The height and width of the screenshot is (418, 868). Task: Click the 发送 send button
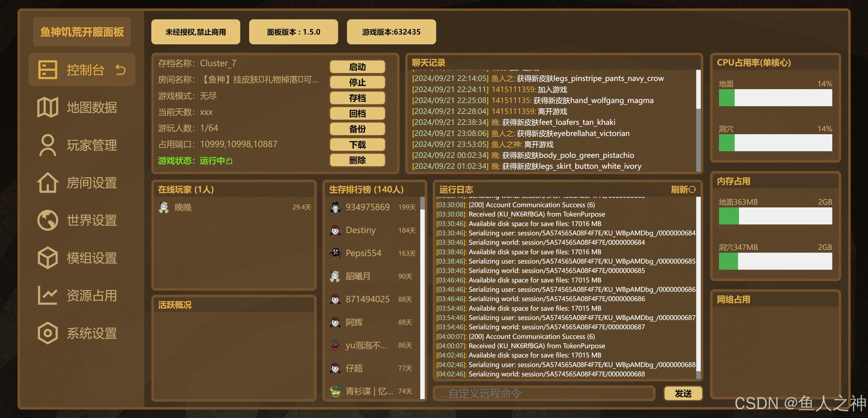[683, 393]
